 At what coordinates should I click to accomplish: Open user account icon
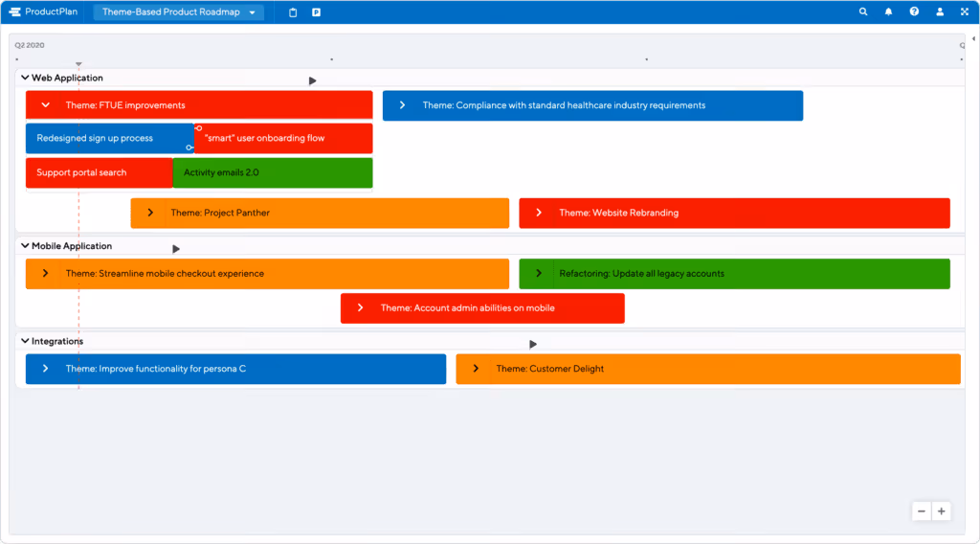tap(940, 11)
